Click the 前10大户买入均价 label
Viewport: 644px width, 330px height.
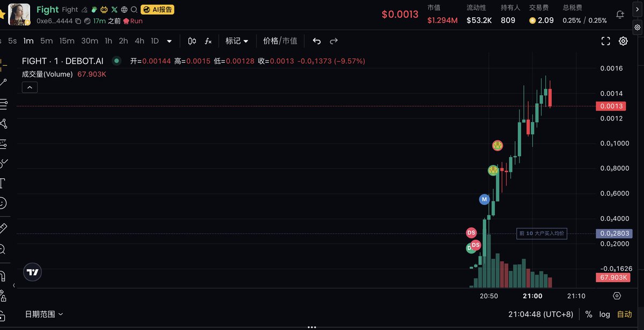pos(541,233)
